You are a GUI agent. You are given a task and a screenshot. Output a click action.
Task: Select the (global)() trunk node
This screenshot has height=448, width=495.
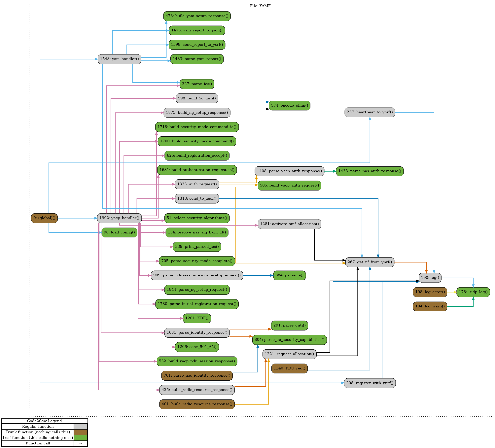pyautogui.click(x=44, y=218)
